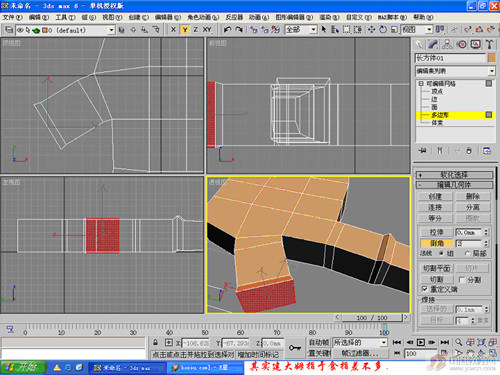
Task: Open the Utilities hammer panel tab
Action: (489, 44)
